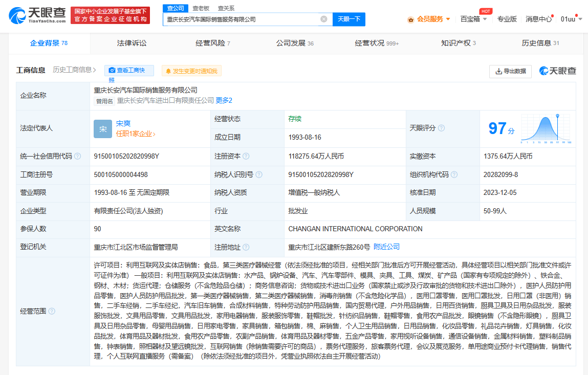
Task: Select the 查老板 search tab
Action: 201,8
